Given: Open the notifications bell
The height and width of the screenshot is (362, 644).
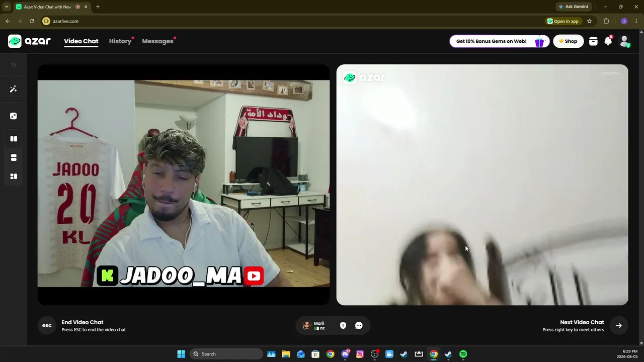Looking at the screenshot, I should pos(608,41).
